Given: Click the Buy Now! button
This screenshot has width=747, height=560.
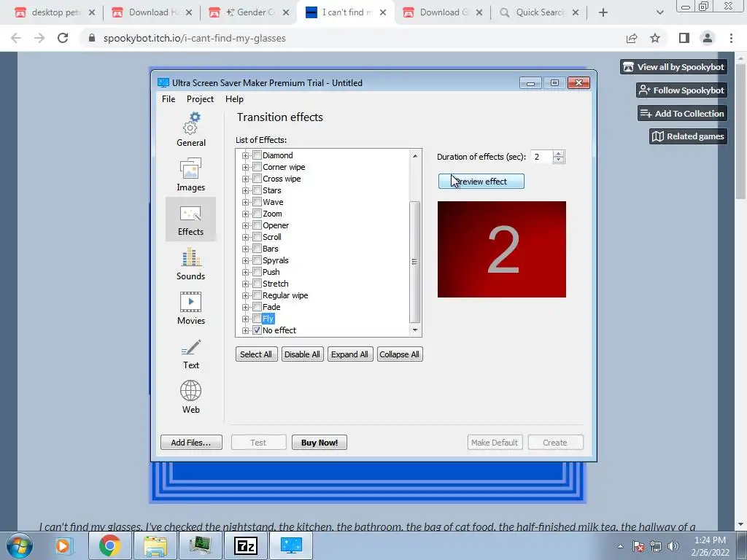Looking at the screenshot, I should pyautogui.click(x=320, y=443).
